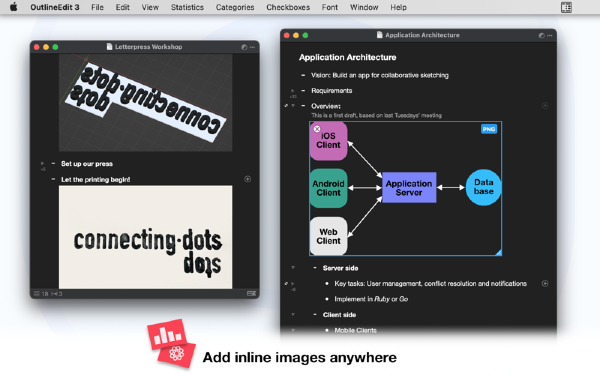Image resolution: width=600 pixels, height=375 pixels.
Task: Click the Application Architecture heading text
Action: (347, 57)
